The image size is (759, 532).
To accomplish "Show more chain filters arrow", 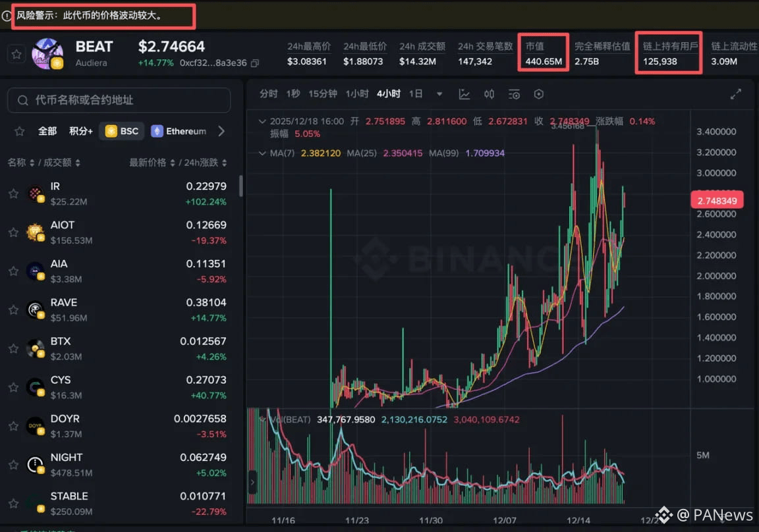I will pos(221,131).
